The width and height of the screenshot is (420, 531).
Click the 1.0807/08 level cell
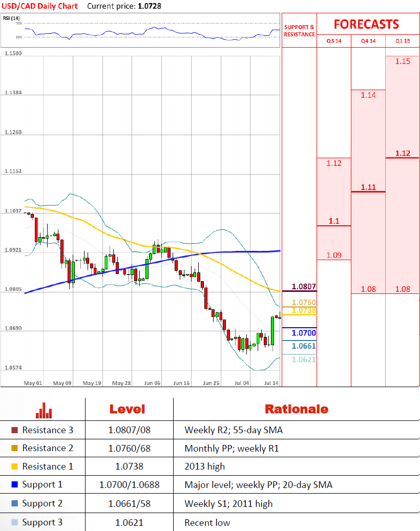tap(130, 430)
